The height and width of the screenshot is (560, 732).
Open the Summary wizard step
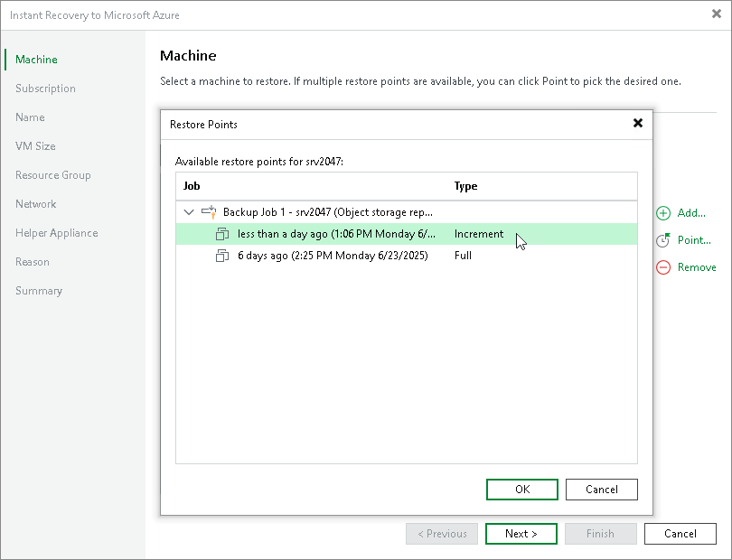39,291
